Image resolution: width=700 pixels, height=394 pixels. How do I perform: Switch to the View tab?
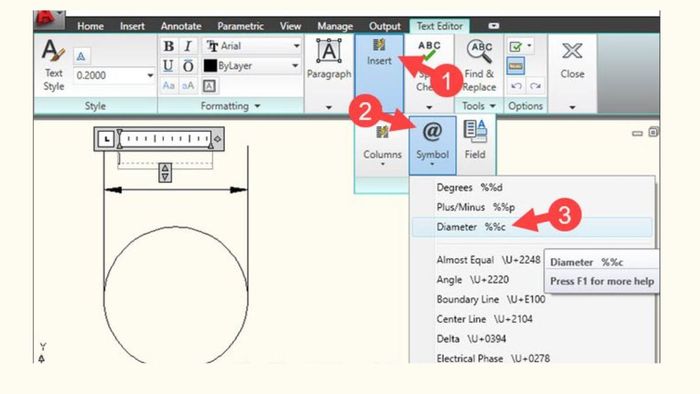tap(290, 26)
